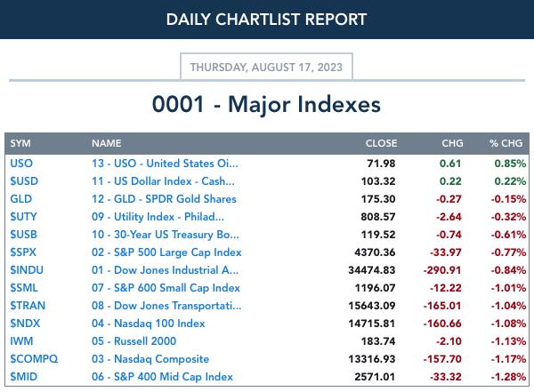
Task: Open the Nasdaq 100 Index link
Action: pyautogui.click(x=148, y=324)
